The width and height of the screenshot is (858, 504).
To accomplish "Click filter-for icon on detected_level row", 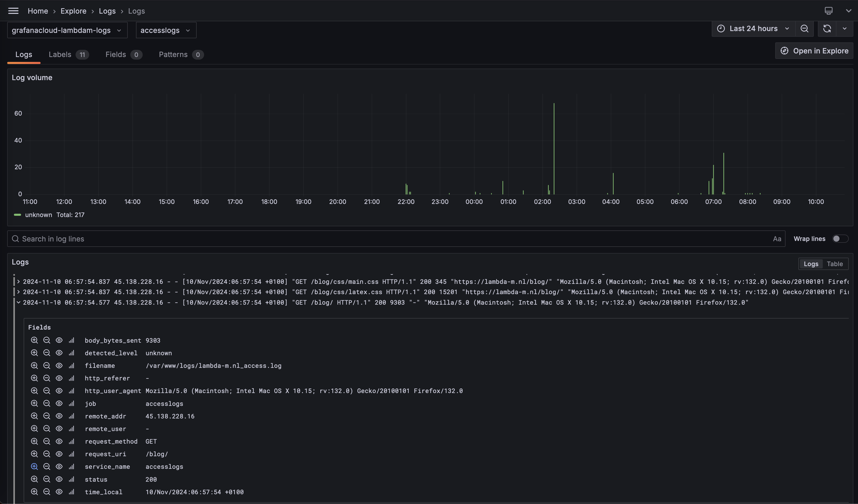I will tap(34, 353).
